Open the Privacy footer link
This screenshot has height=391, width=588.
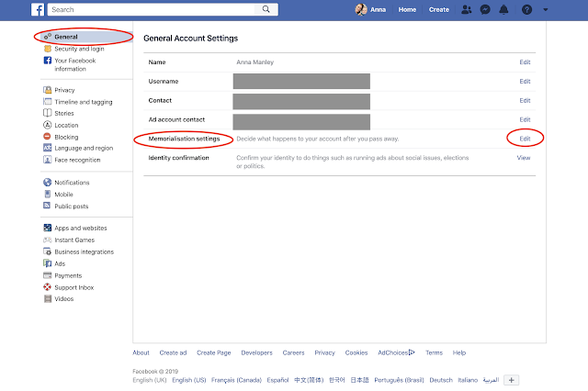pyautogui.click(x=324, y=352)
